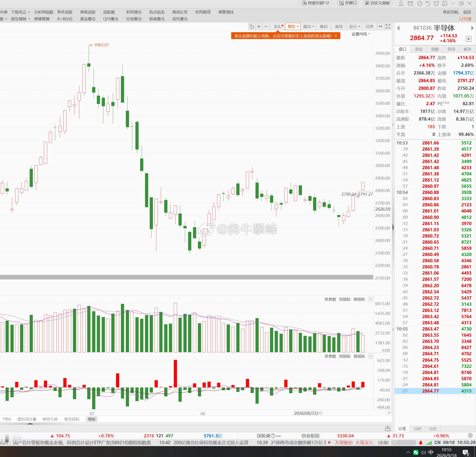The height and width of the screenshot is (457, 476).
Task: Toggle the 筹码 chip distribution panel
Action: (x=324, y=26)
